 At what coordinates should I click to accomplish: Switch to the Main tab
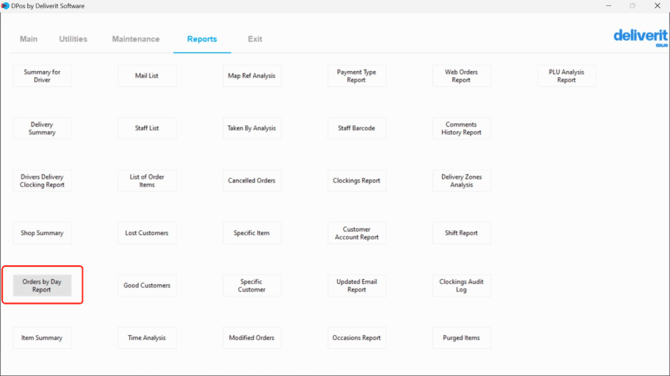[29, 39]
